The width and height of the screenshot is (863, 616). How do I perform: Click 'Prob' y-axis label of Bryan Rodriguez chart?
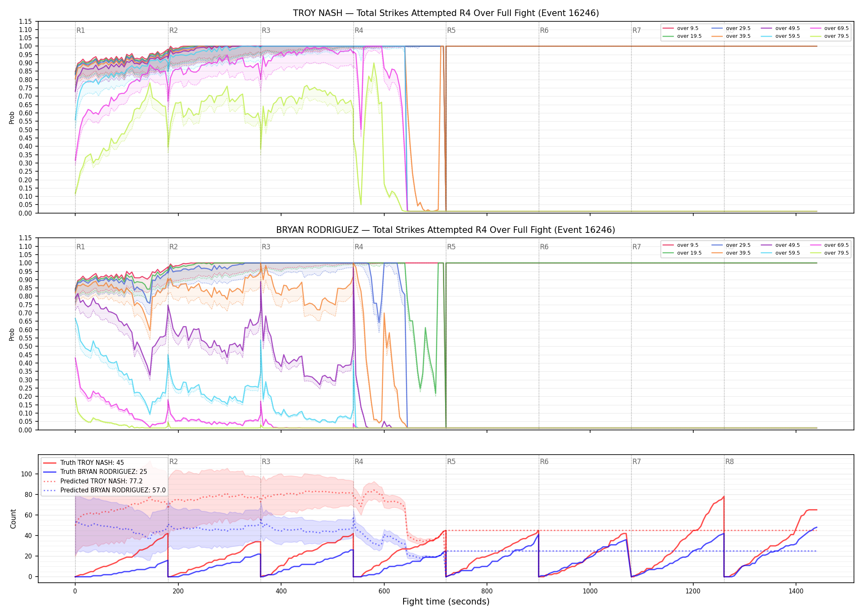[x=12, y=334]
